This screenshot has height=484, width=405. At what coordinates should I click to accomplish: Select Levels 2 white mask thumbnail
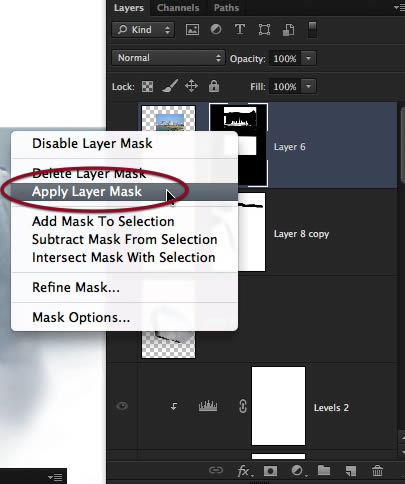[x=278, y=406]
